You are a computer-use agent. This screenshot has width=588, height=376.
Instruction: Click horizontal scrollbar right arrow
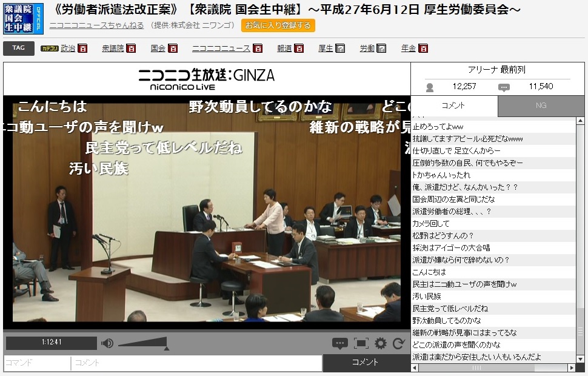coord(572,368)
